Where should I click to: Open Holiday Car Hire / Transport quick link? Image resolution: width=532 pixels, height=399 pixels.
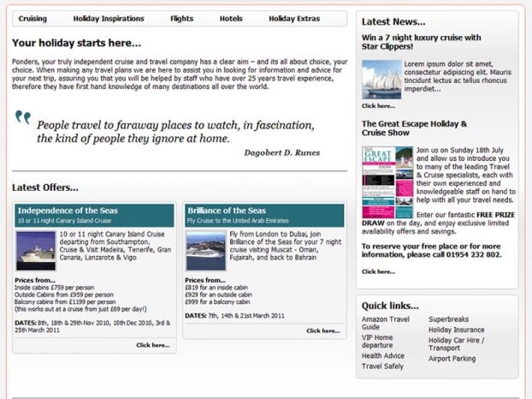(x=457, y=344)
